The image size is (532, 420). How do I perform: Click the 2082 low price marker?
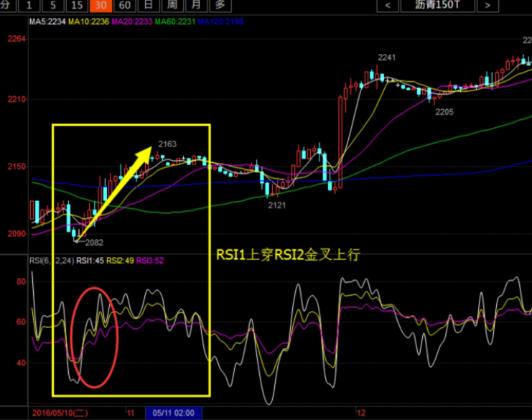point(94,243)
